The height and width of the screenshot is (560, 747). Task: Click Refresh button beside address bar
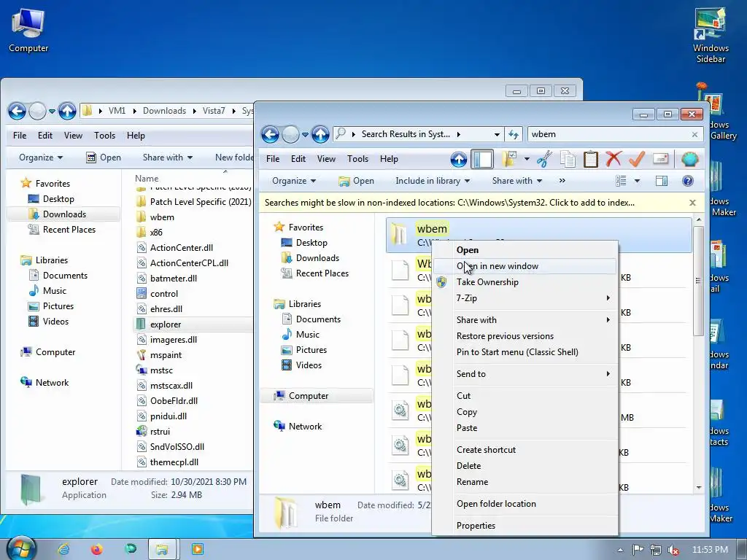tap(514, 134)
